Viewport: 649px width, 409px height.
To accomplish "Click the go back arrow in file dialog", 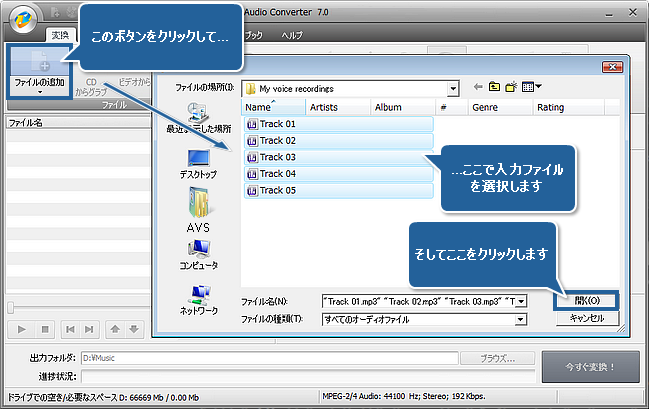I will [478, 88].
